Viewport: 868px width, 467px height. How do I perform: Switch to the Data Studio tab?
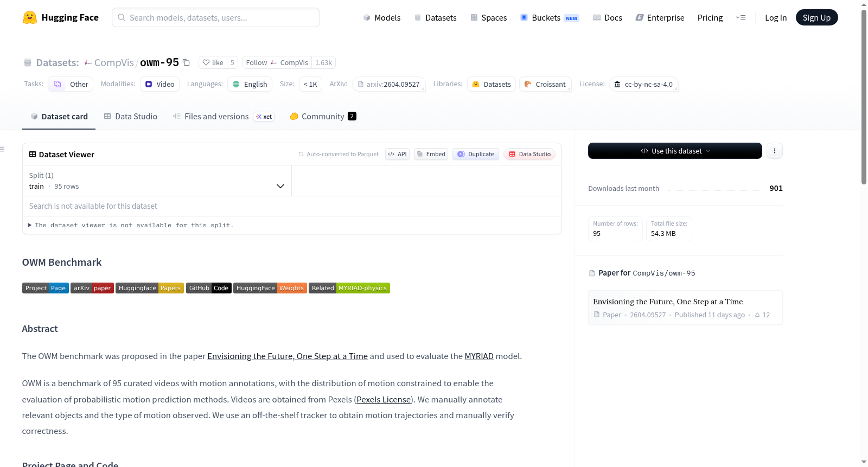[x=131, y=117]
